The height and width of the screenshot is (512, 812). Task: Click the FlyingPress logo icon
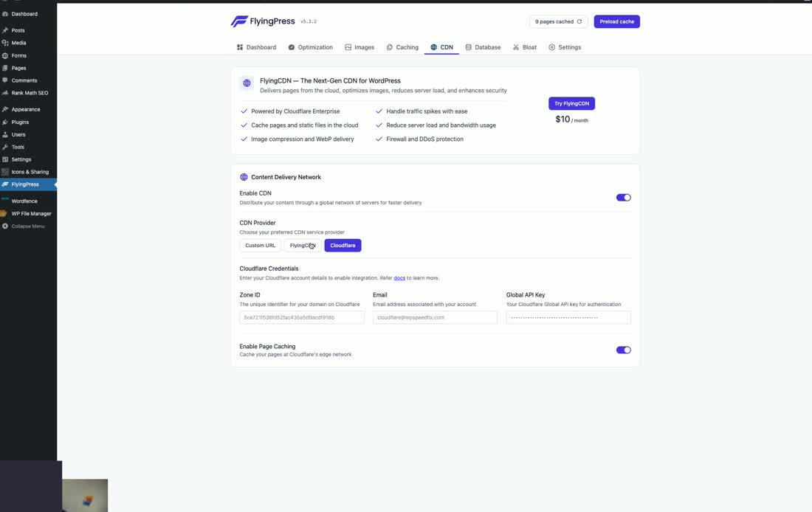click(238, 21)
